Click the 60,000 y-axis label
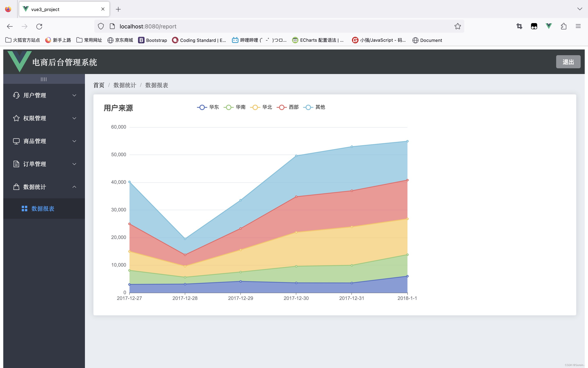The height and width of the screenshot is (368, 588). [119, 127]
